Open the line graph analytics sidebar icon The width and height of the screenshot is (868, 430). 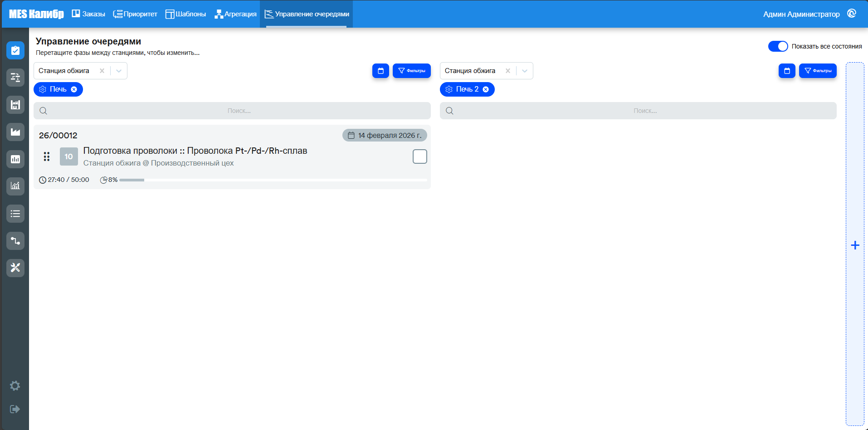point(15,186)
